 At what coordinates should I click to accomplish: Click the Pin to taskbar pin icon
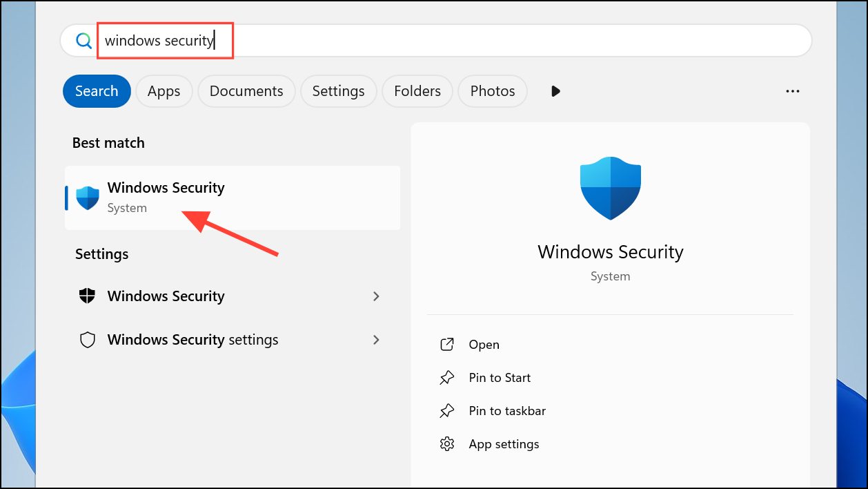point(447,411)
